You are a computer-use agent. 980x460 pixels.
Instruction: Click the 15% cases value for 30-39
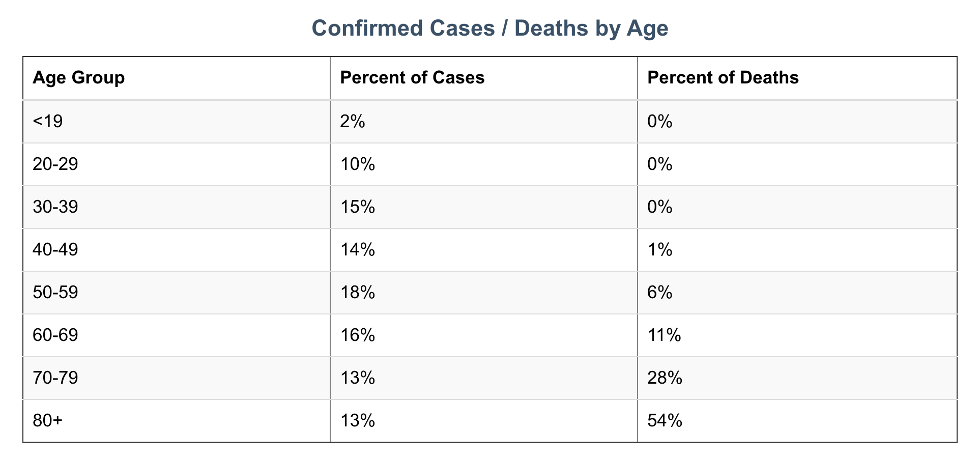357,207
